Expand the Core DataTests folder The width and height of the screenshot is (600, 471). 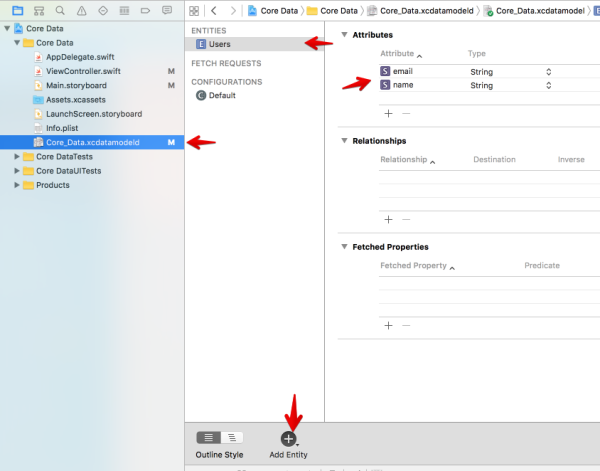click(17, 157)
